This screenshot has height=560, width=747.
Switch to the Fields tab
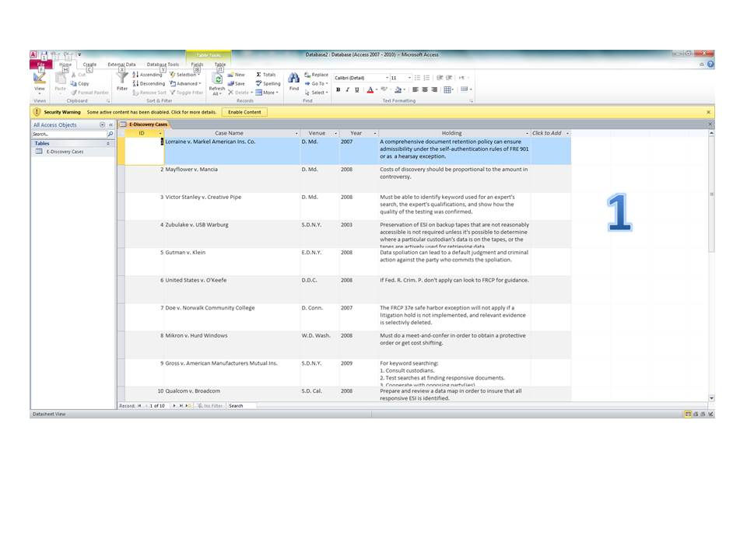coord(197,65)
